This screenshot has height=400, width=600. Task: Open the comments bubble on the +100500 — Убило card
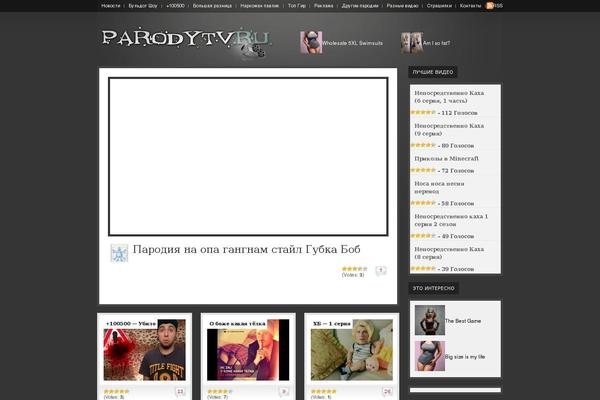click(180, 392)
